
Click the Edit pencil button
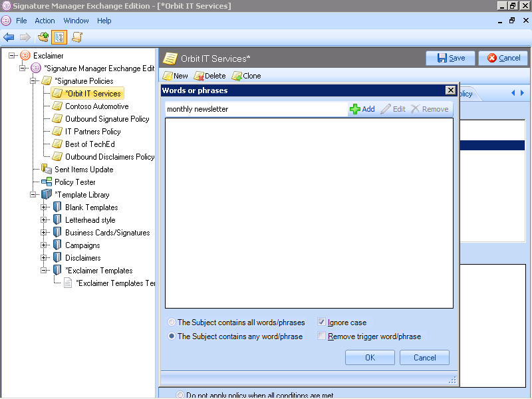(393, 109)
